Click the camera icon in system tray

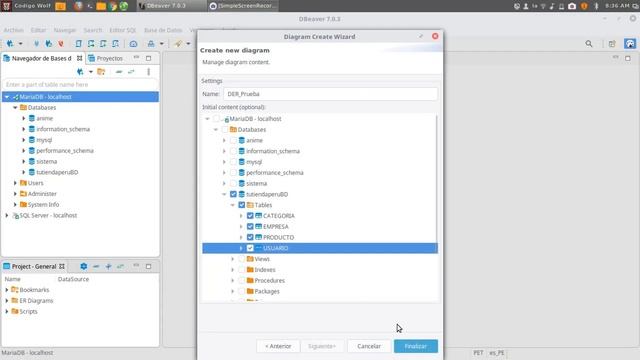coord(572,6)
